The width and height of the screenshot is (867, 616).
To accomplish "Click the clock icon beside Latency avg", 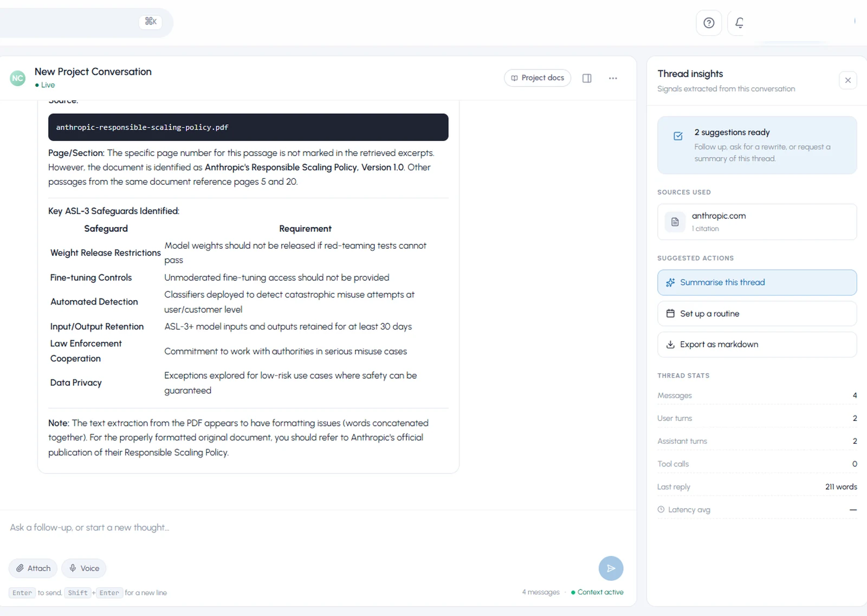I will [x=661, y=510].
